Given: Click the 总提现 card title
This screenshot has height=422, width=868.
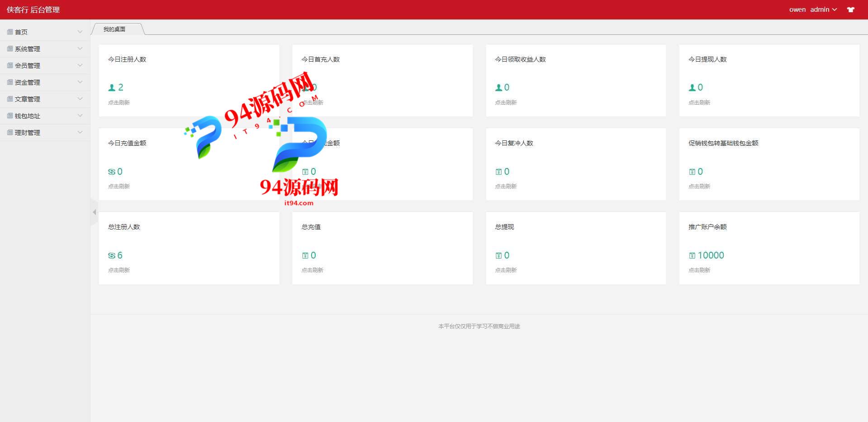Looking at the screenshot, I should coord(504,227).
